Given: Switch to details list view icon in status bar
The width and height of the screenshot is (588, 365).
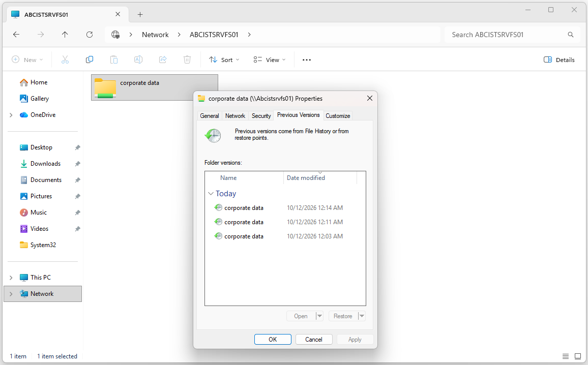Looking at the screenshot, I should click(566, 356).
